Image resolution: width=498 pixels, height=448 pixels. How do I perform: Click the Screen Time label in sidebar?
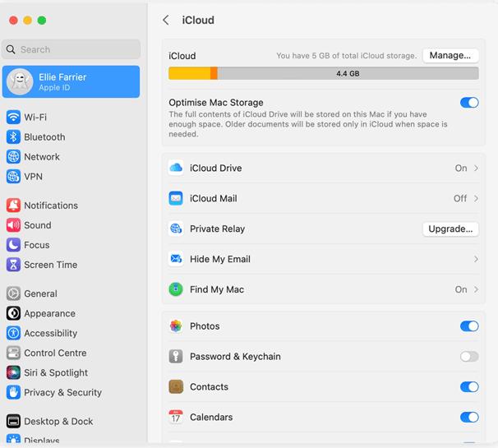51,265
